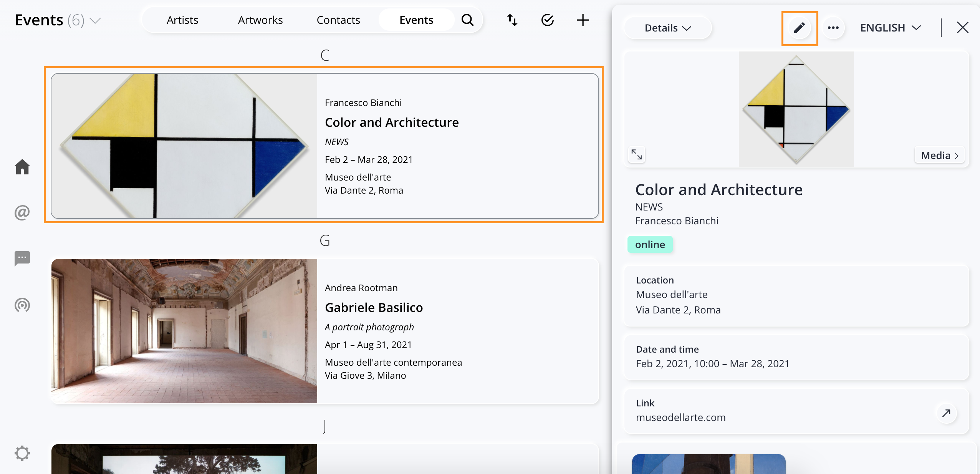Viewport: 980px width, 474px height.
Task: Open the three-dots more options menu
Action: point(833,28)
